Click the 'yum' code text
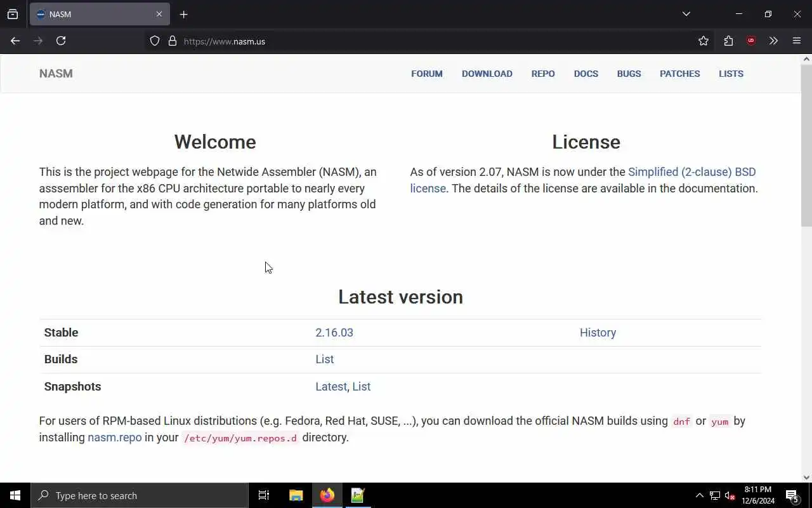This screenshot has width=812, height=508. (x=720, y=422)
